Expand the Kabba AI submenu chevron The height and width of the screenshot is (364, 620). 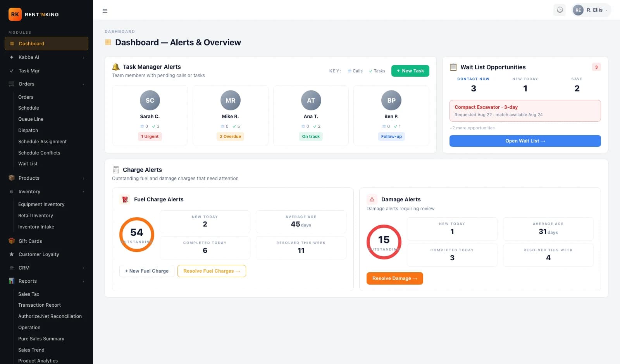click(83, 58)
